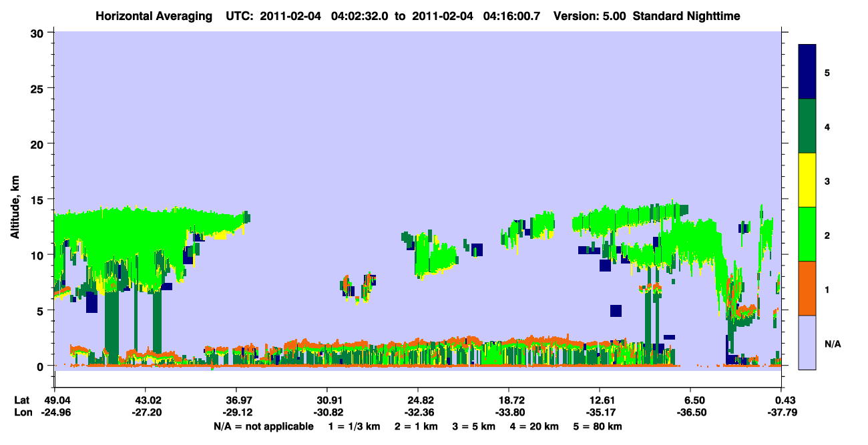This screenshot has width=868, height=445.
Task: Click colorbar label '1'
Action: pos(827,289)
